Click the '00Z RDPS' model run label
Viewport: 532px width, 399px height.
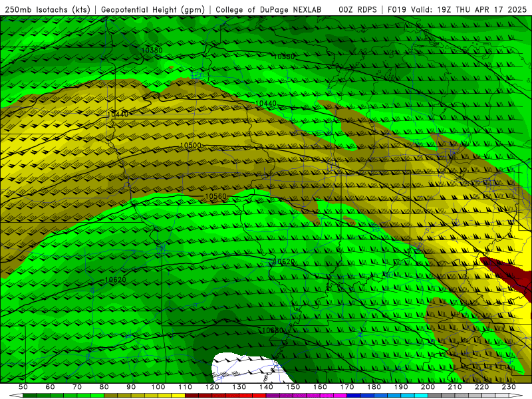click(358, 10)
